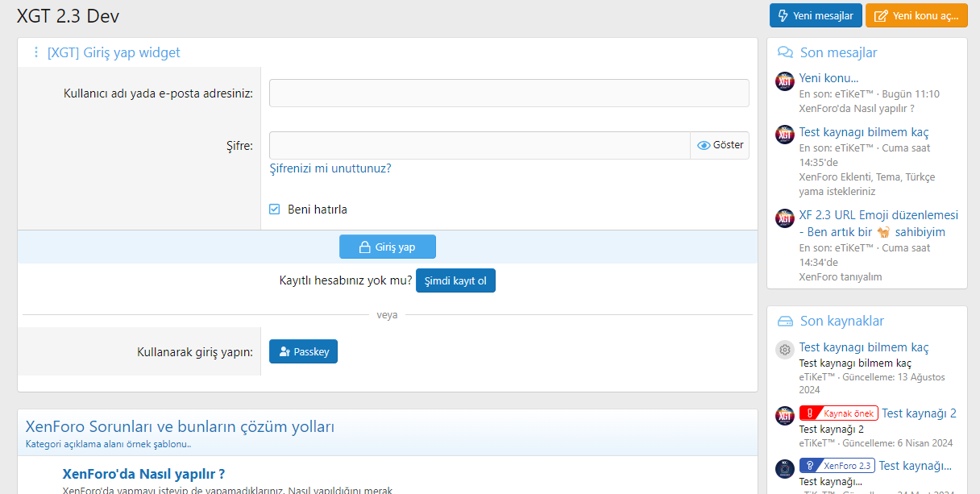The image size is (980, 494).
Task: Click the three-dot widget menu icon
Action: (35, 52)
